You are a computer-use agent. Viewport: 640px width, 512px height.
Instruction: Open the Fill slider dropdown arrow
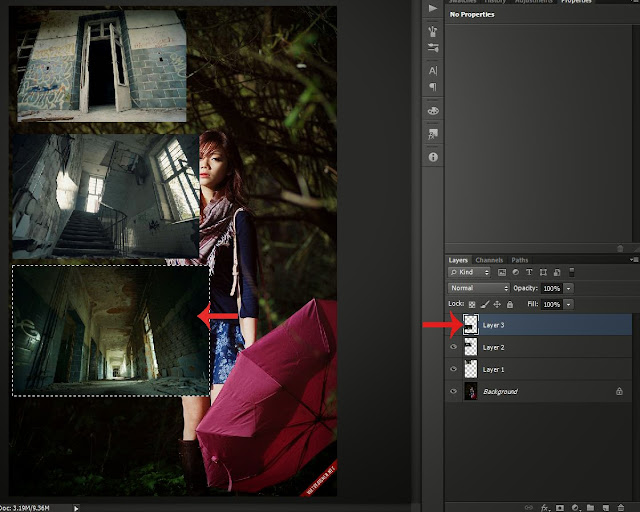point(569,304)
